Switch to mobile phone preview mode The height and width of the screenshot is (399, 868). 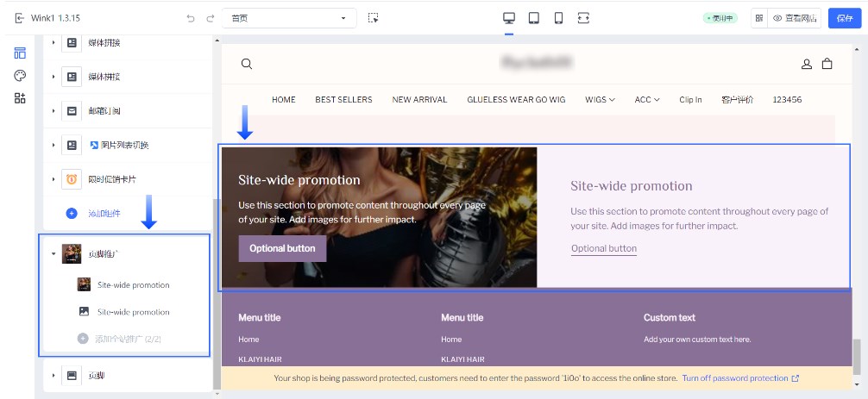point(558,18)
